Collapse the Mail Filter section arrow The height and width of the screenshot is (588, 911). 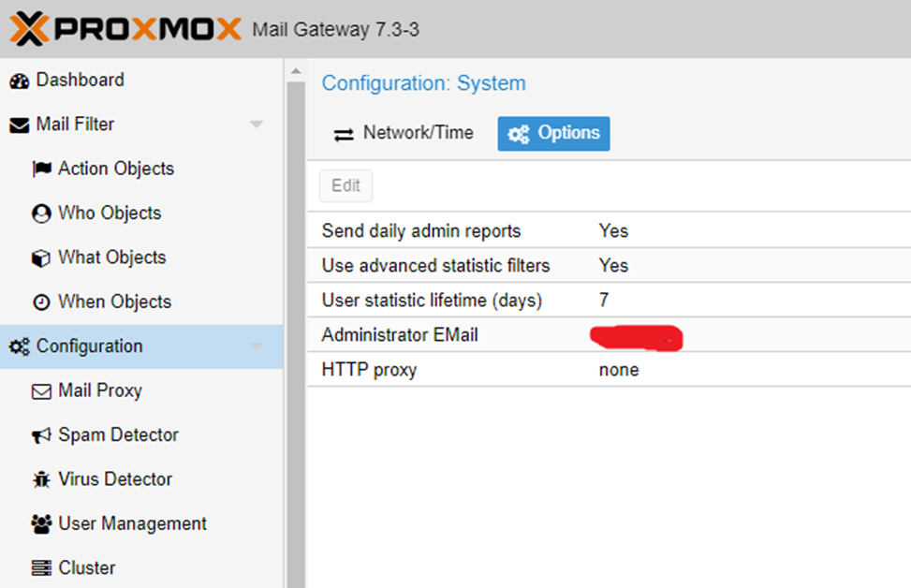pyautogui.click(x=257, y=124)
